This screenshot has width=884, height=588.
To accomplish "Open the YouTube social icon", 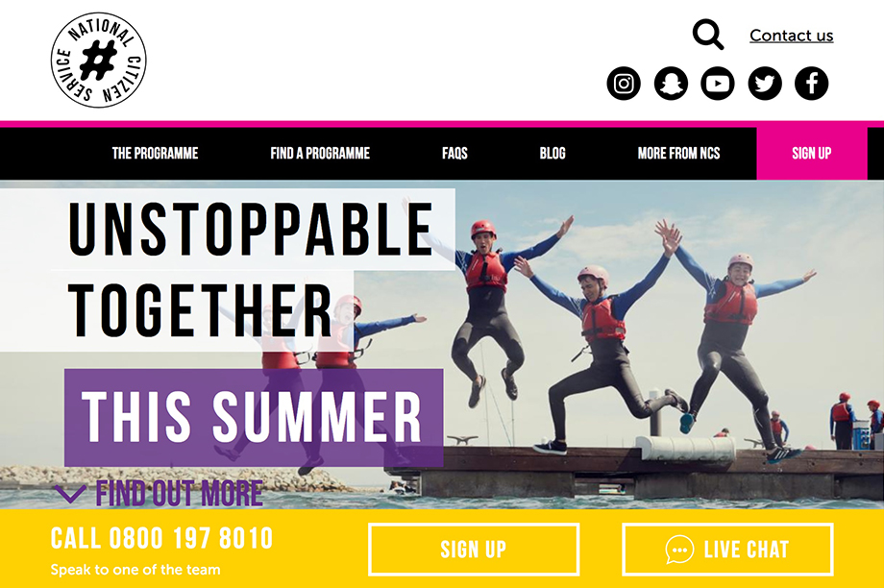I will pyautogui.click(x=718, y=84).
